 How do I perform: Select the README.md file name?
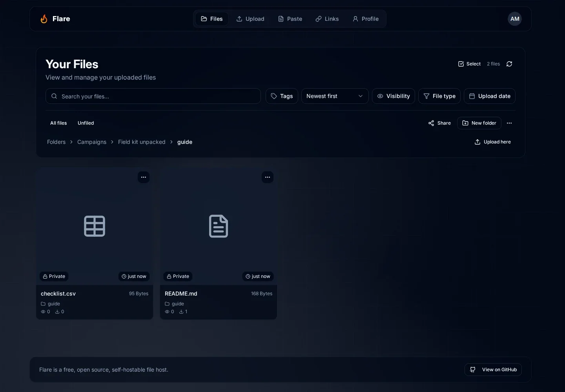point(181,294)
